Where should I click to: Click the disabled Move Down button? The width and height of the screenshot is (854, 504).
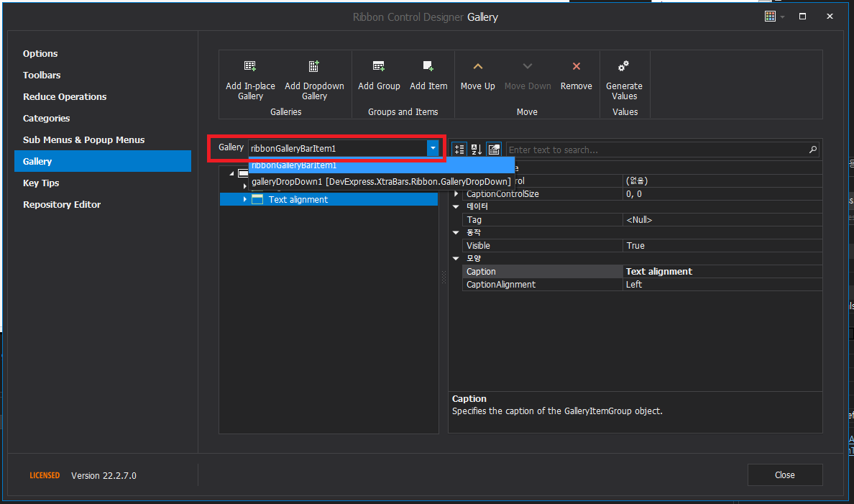pos(527,75)
